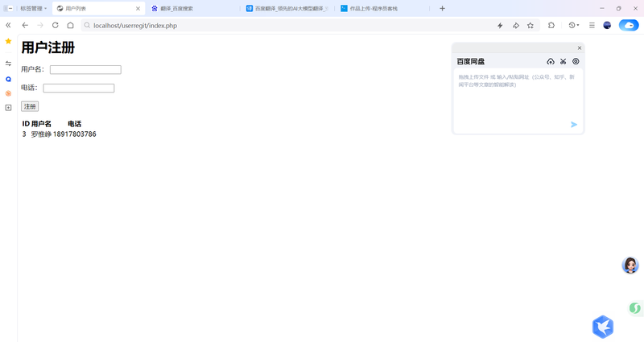Viewport: 644px width, 342px height.
Task: Open the sidebar favorites star
Action: 8,41
